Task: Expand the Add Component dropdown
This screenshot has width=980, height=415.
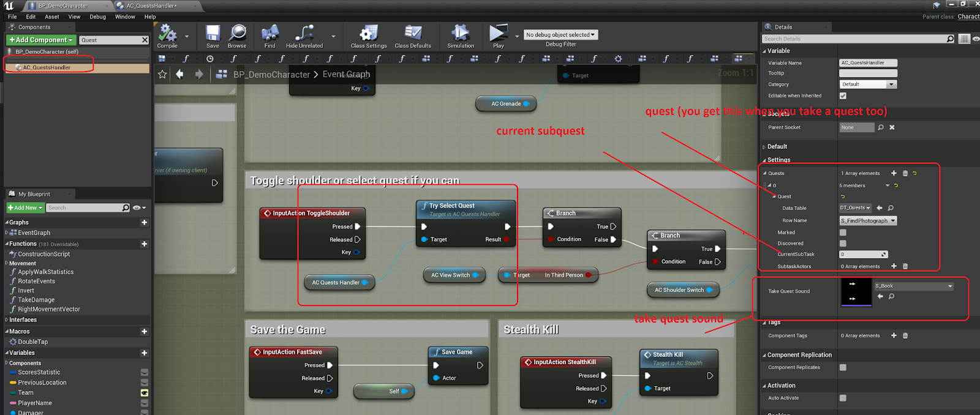Action: [x=41, y=40]
